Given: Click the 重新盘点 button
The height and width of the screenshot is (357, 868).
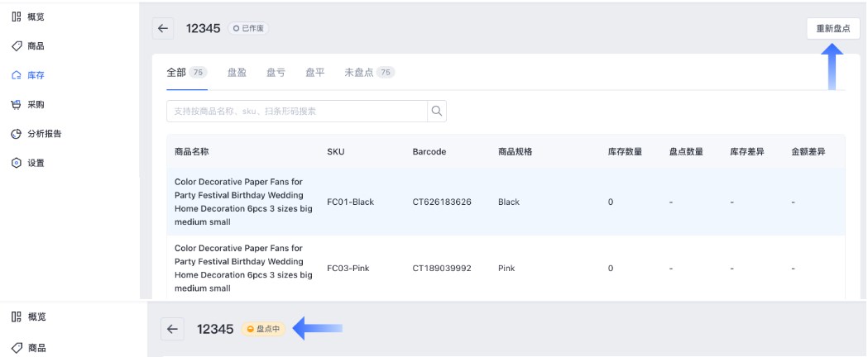Looking at the screenshot, I should (x=832, y=28).
